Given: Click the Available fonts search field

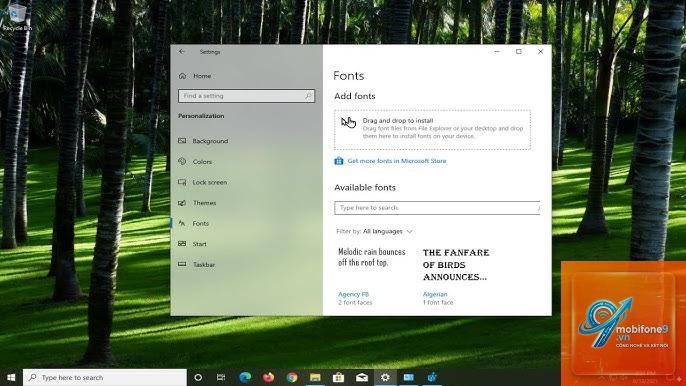Looking at the screenshot, I should point(437,208).
